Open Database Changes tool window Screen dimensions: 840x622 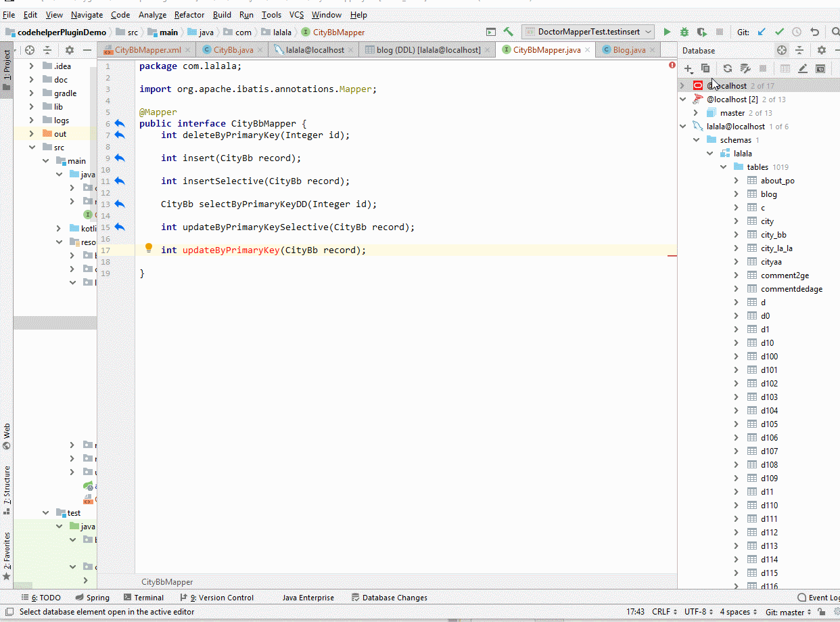click(x=389, y=598)
